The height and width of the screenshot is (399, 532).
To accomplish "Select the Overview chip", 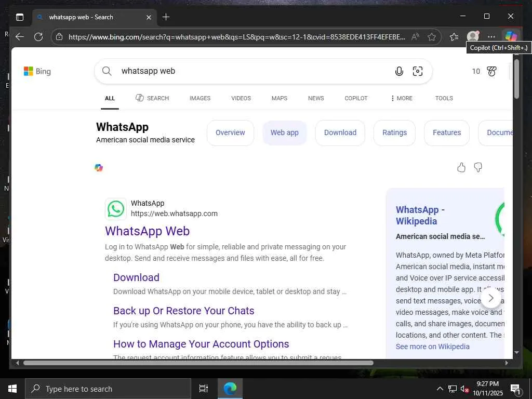I will pyautogui.click(x=230, y=132).
